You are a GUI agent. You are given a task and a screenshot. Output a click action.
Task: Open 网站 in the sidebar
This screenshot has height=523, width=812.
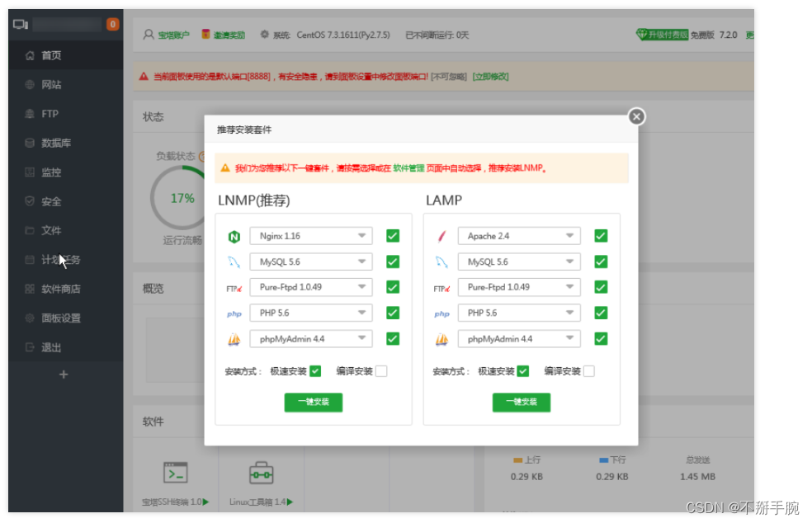(66, 84)
